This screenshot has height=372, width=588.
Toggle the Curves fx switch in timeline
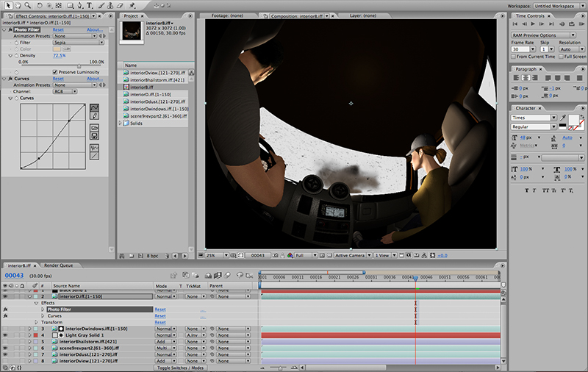(x=5, y=315)
